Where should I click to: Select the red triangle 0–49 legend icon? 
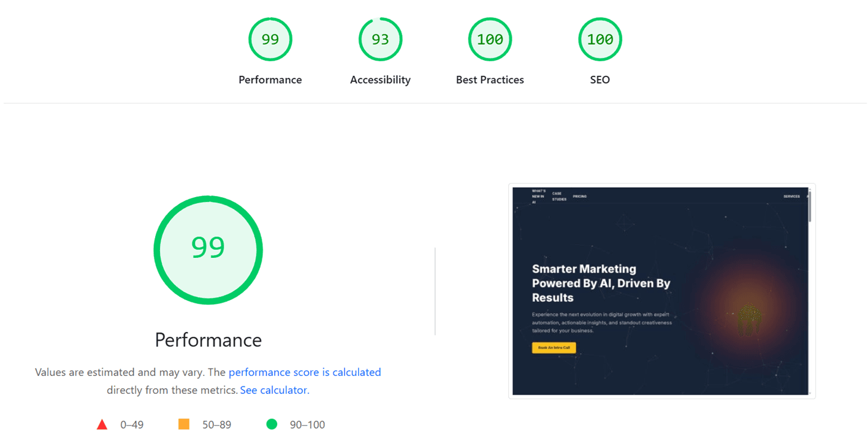102,424
